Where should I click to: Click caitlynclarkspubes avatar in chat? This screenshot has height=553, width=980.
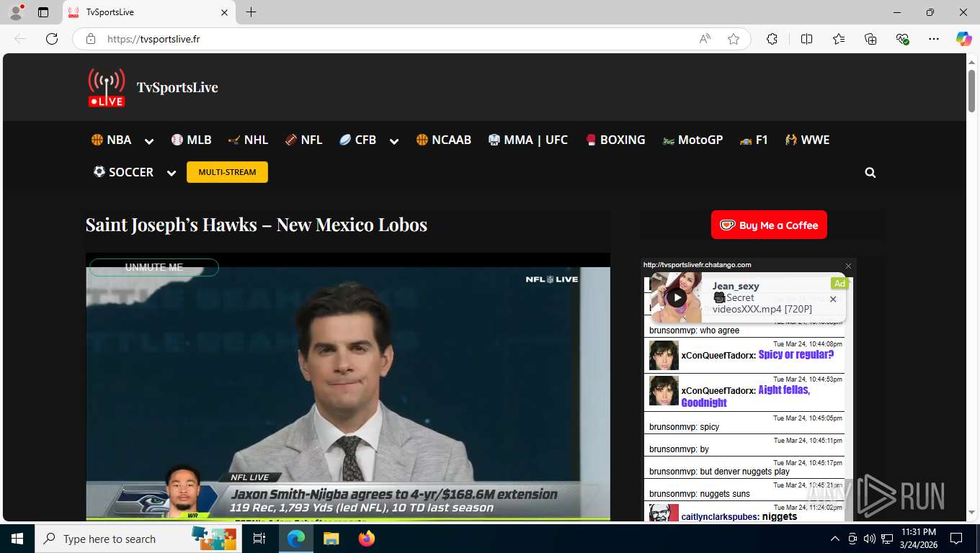point(664,513)
